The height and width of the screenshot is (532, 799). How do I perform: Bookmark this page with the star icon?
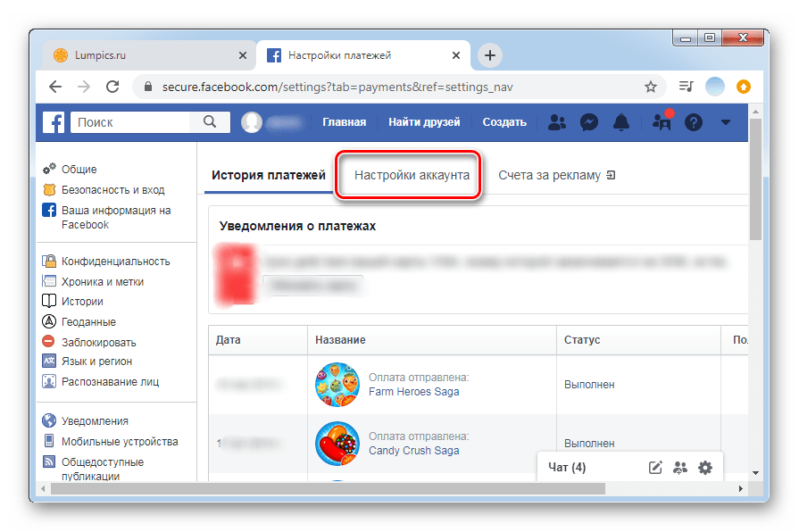pyautogui.click(x=650, y=87)
